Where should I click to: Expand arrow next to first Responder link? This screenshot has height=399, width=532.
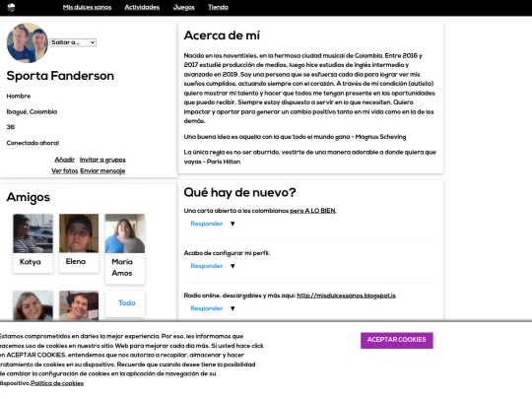(233, 224)
